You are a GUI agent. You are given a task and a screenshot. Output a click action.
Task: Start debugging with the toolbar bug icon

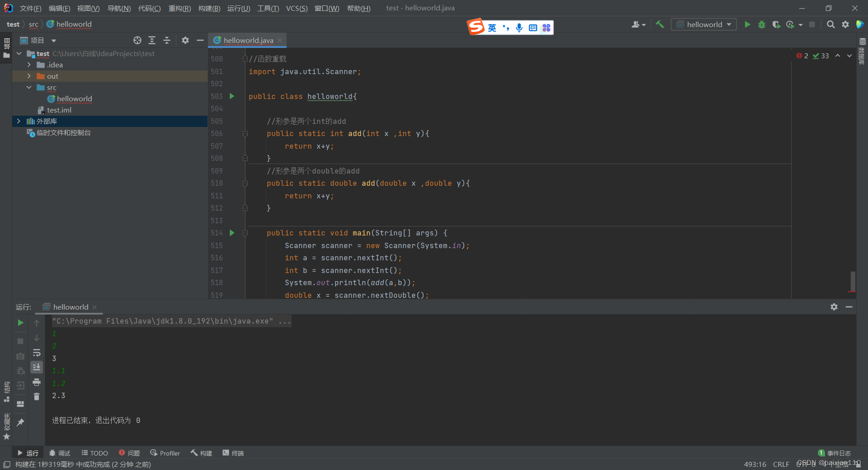pos(762,24)
